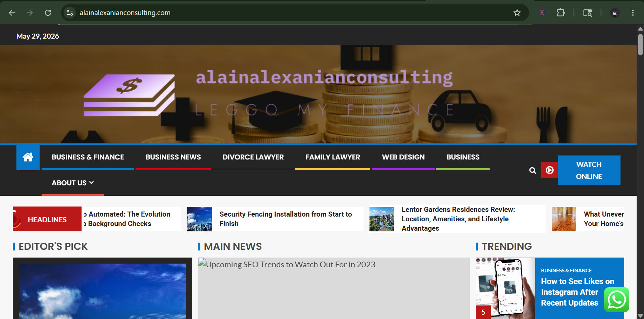Viewport: 644px width, 319px height.
Task: Click the Instagram phone trending thumbnail
Action: pyautogui.click(x=505, y=288)
